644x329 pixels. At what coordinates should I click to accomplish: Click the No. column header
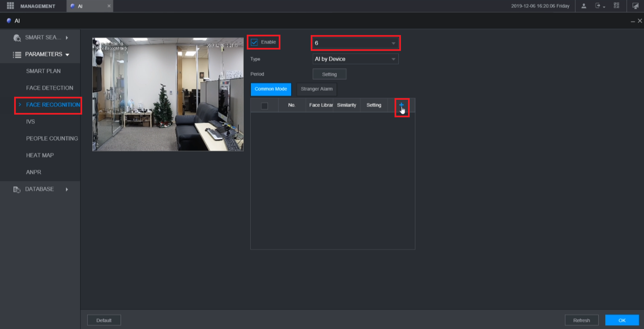pos(292,105)
